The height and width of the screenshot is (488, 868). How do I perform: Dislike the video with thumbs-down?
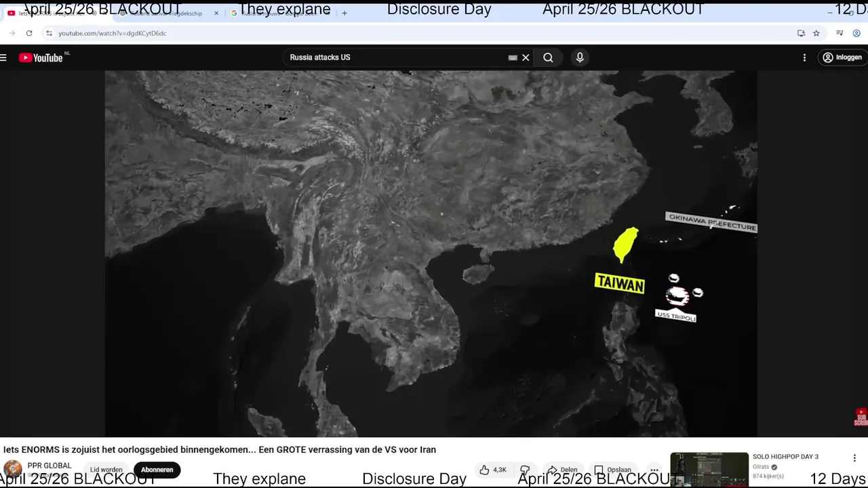[524, 470]
